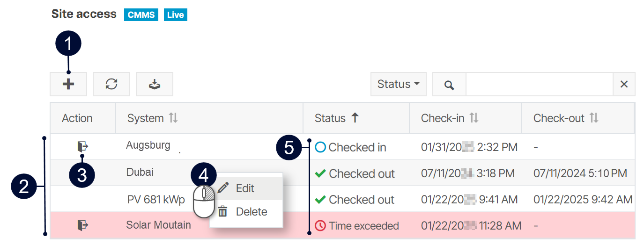The height and width of the screenshot is (252, 644).
Task: Sort by Status column arrow
Action: (355, 118)
